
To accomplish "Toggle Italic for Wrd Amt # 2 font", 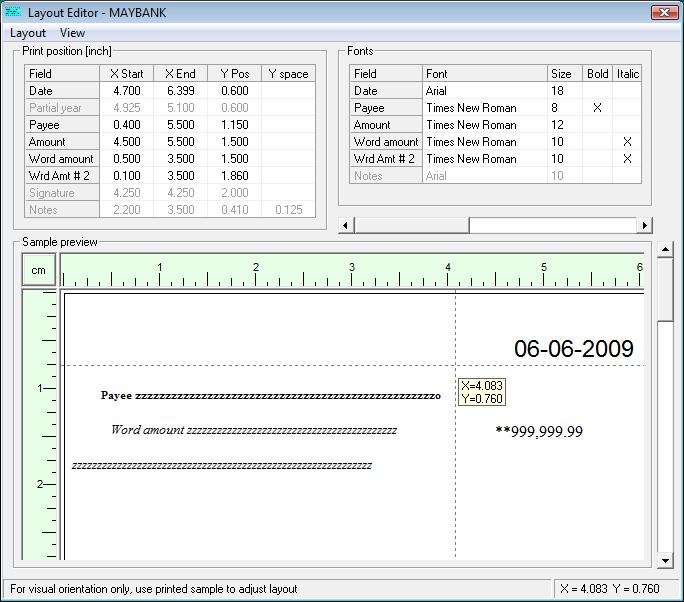I will click(x=627, y=159).
